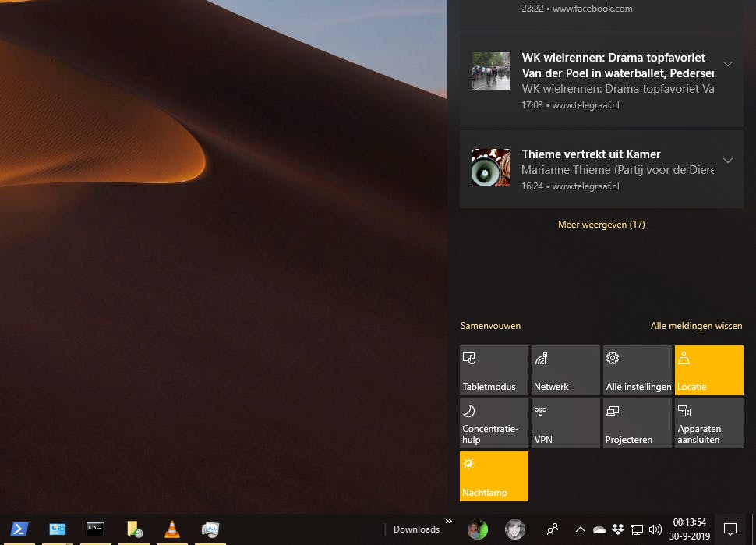Open the folder with clock taskbar icon

click(x=134, y=529)
